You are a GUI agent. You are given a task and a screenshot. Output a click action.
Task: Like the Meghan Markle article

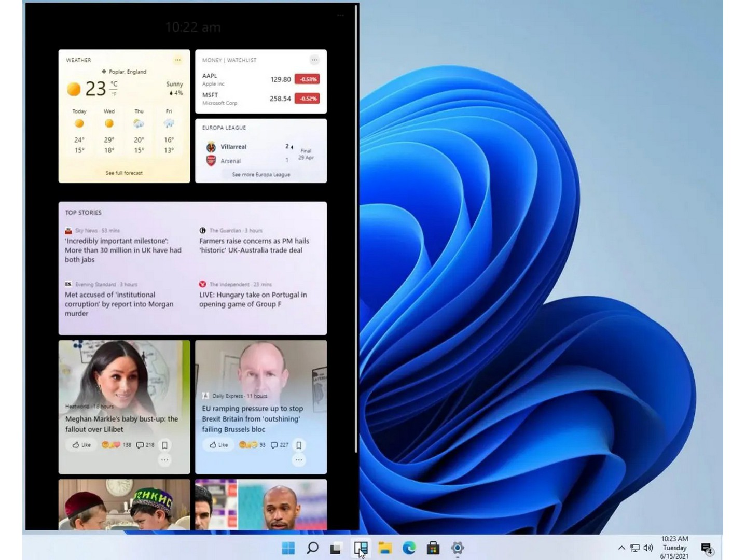click(x=81, y=445)
